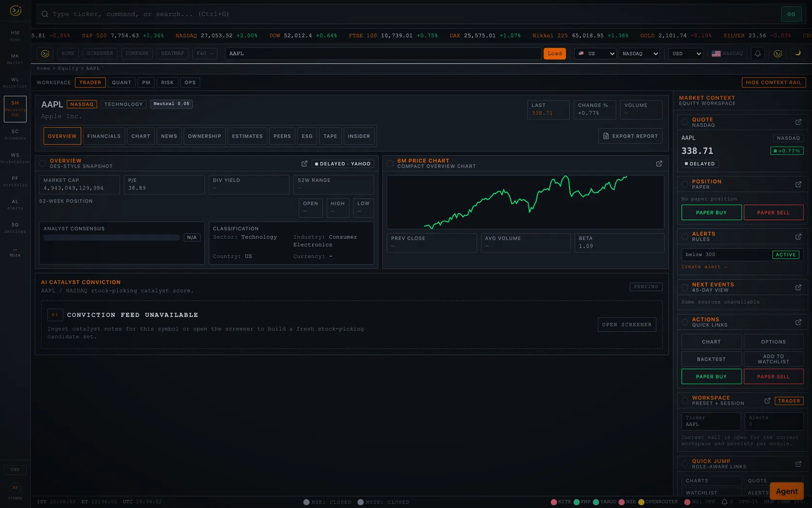Toggle dark mode moon icon

[x=797, y=54]
